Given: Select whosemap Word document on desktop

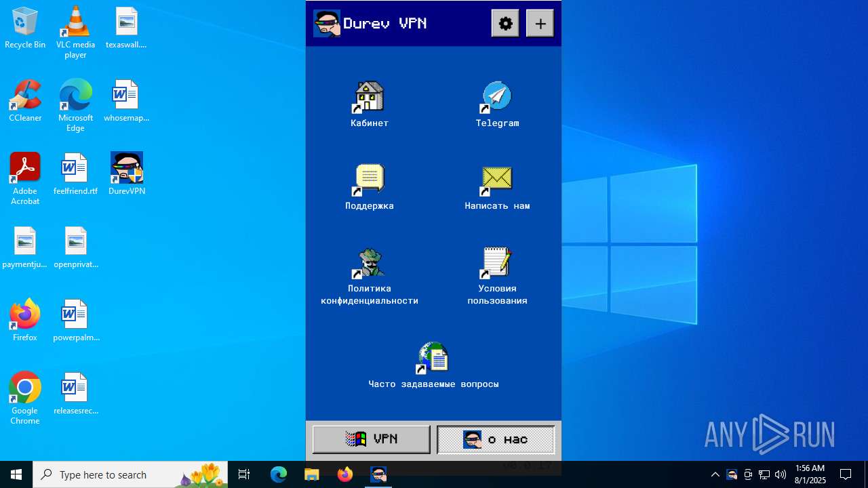Looking at the screenshot, I should click(126, 101).
